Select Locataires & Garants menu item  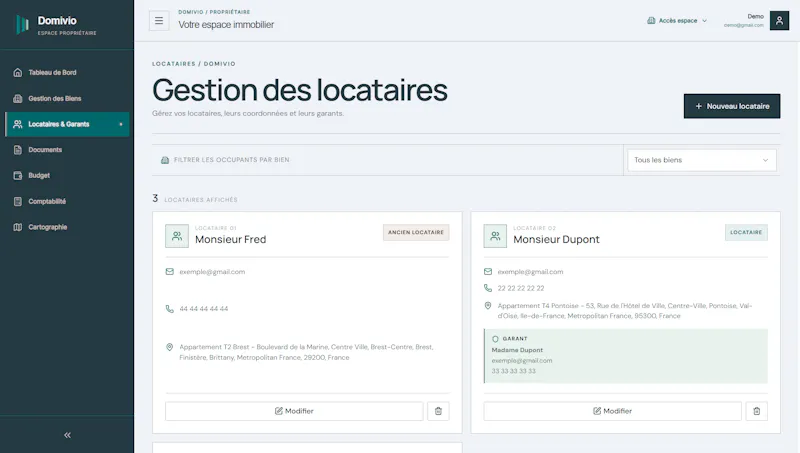coord(67,124)
